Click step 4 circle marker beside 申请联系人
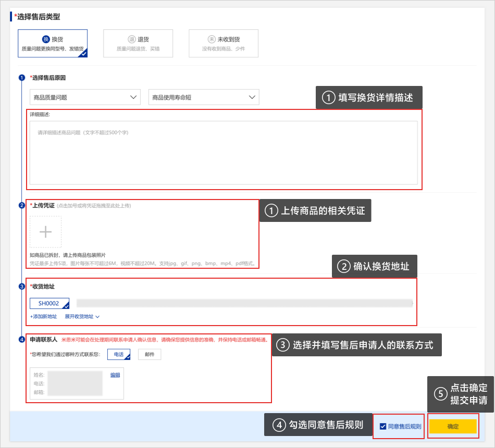Screen dimensions: 495x448 point(21,340)
